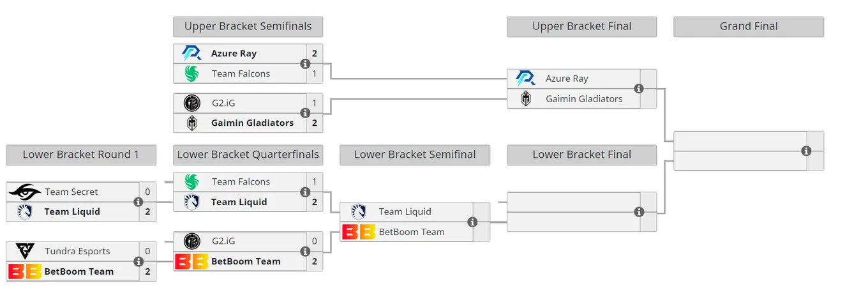View Lower Bracket Final match info
This screenshot has height=290, width=868.
639,212
